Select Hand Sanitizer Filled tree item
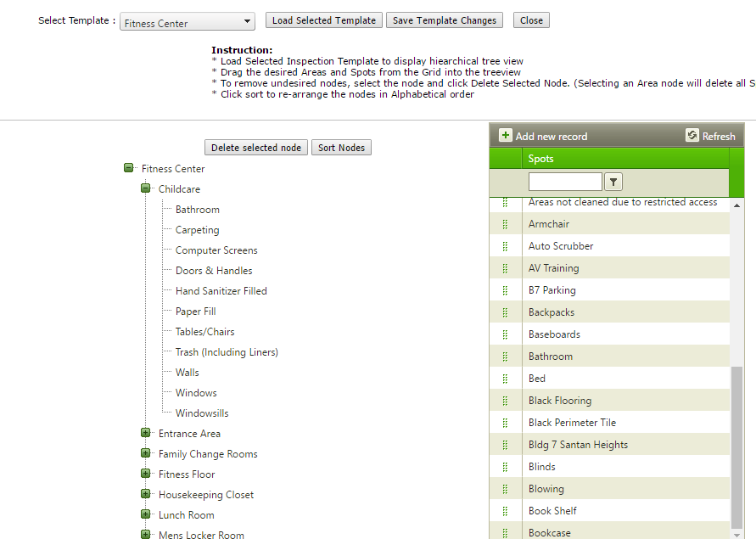This screenshot has height=539, width=756. [x=221, y=291]
